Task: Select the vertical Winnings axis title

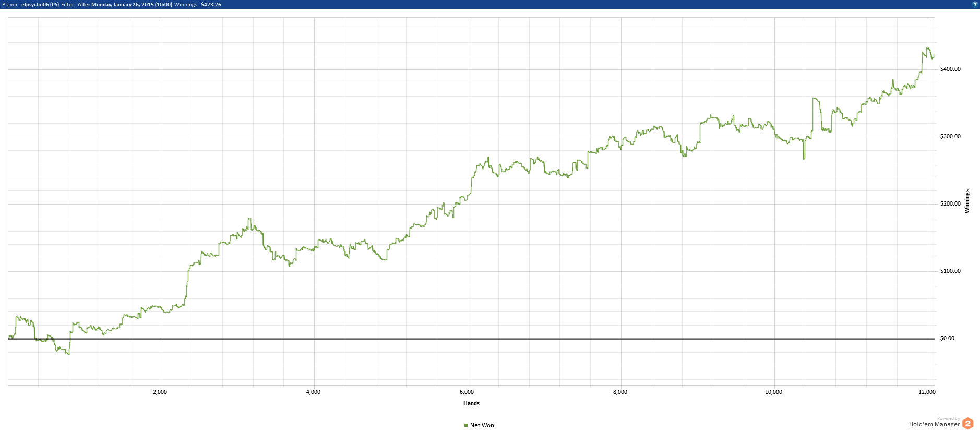Action: [x=967, y=201]
